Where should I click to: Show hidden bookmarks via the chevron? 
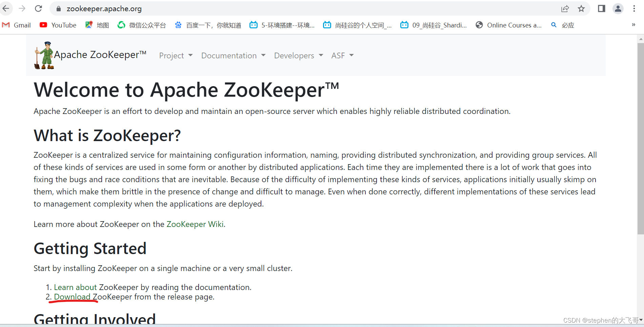pyautogui.click(x=633, y=25)
